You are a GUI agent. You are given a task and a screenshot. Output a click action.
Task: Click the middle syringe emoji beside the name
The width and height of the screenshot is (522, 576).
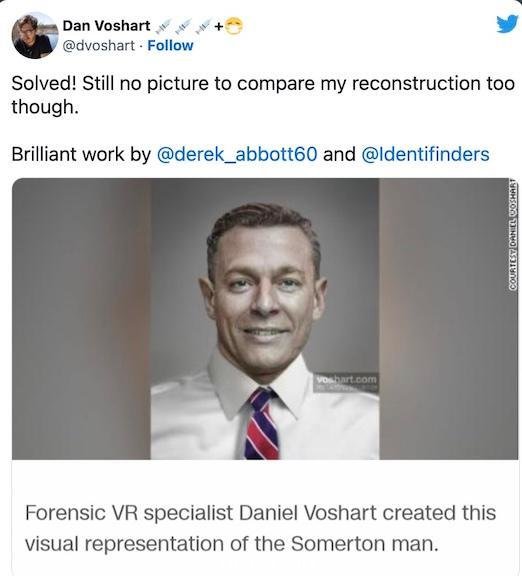pos(184,26)
